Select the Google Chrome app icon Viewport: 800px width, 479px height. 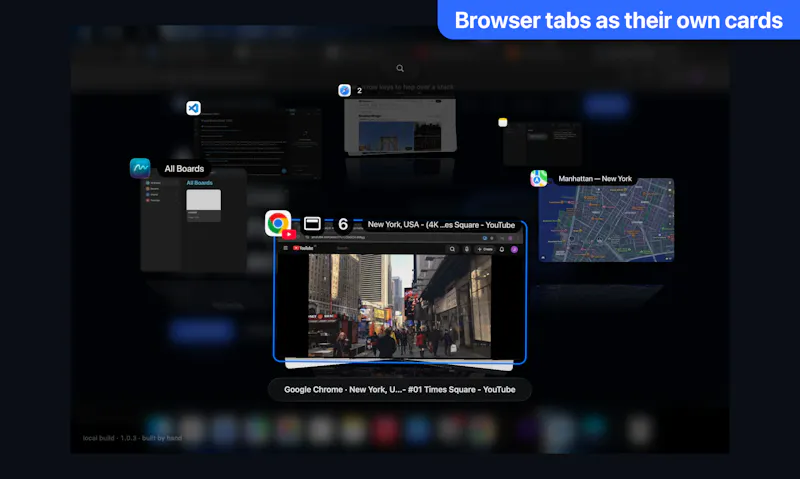pyautogui.click(x=278, y=223)
